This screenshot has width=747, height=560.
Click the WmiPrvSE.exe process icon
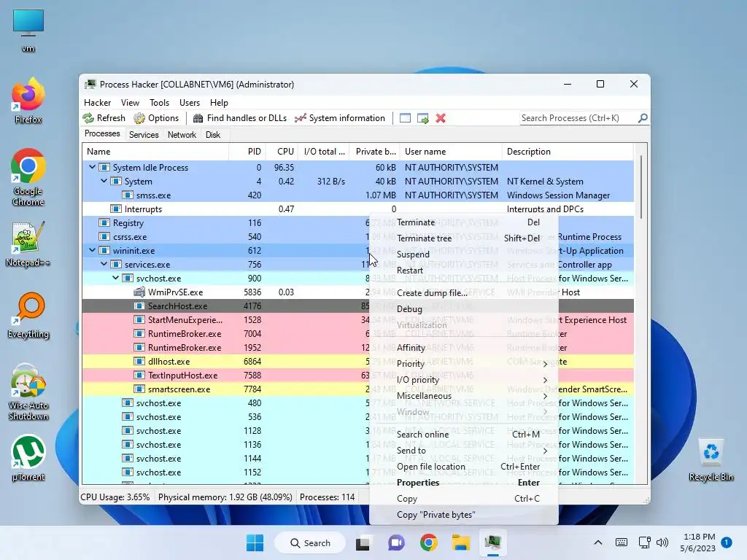tap(139, 292)
